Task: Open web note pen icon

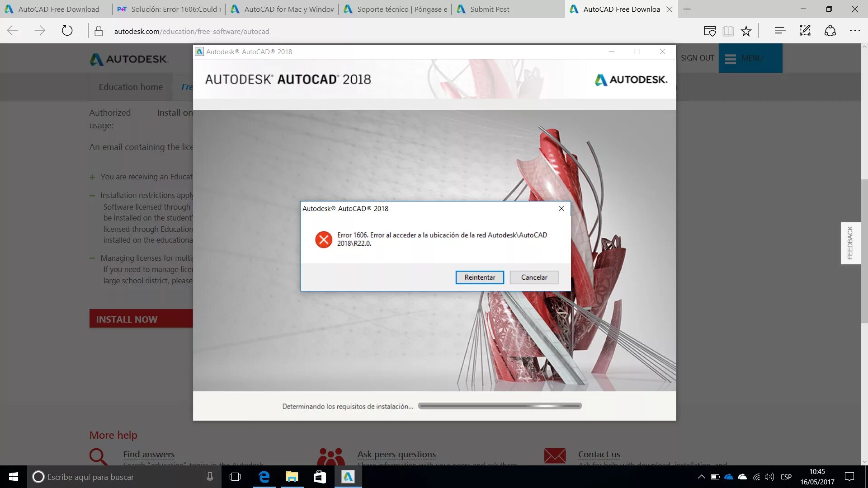Action: [805, 31]
